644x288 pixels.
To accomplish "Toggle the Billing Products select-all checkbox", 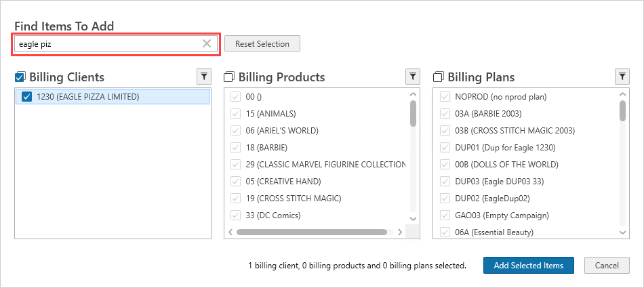I will pyautogui.click(x=229, y=77).
